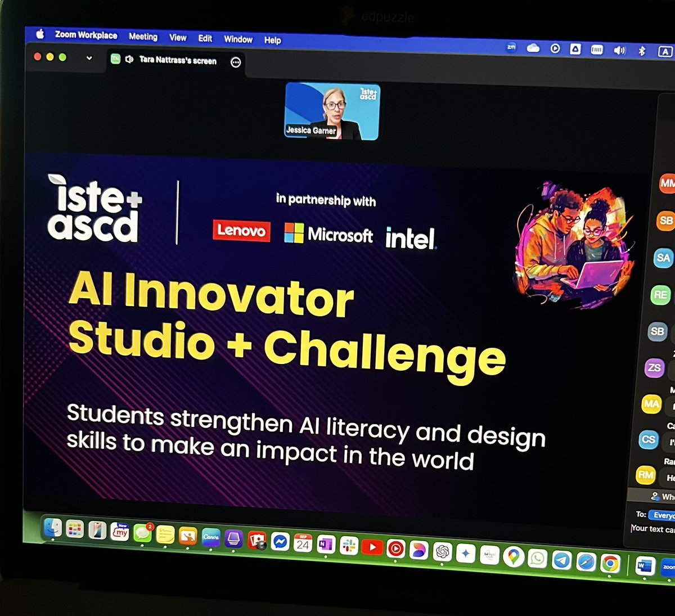Open the orange Pages icon in dock
This screenshot has width=675, height=616.
188,536
